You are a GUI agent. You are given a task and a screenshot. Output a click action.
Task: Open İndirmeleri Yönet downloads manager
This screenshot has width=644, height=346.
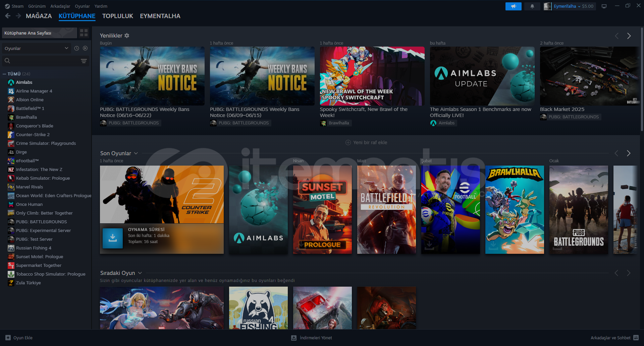[312, 338]
